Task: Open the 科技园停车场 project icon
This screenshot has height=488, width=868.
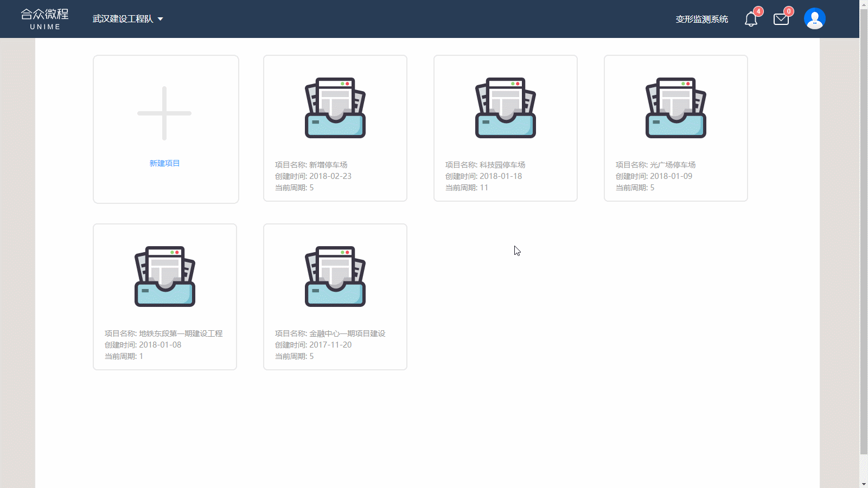Action: [x=506, y=108]
